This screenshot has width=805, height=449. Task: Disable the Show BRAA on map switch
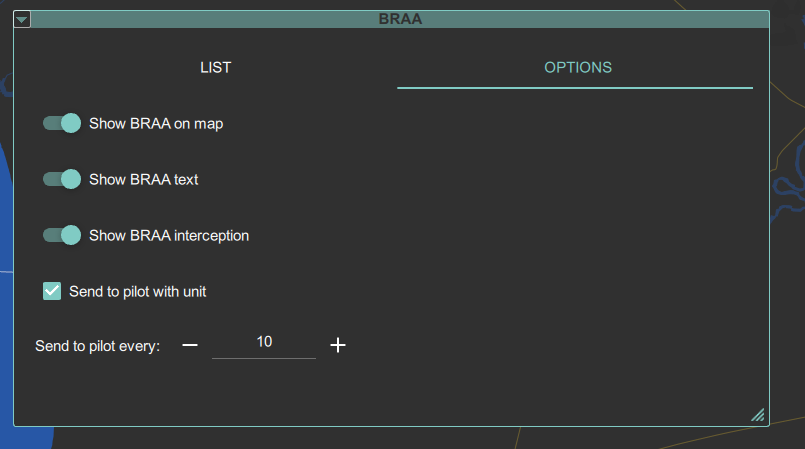click(62, 123)
